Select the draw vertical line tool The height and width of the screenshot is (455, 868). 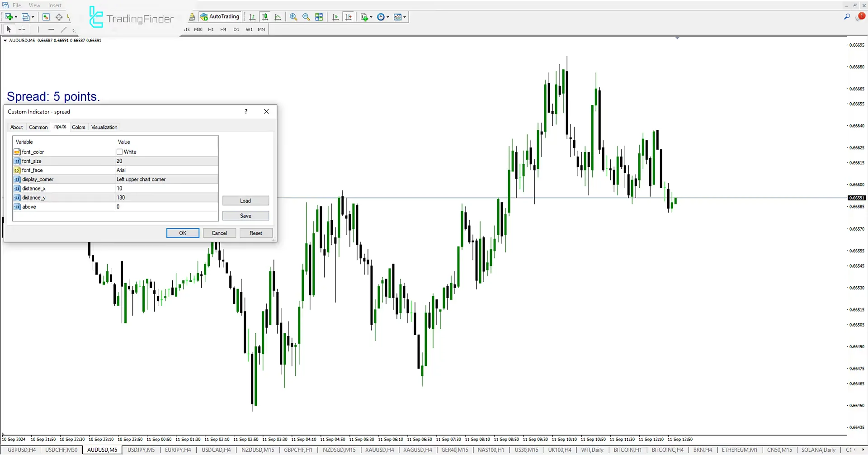tap(38, 29)
